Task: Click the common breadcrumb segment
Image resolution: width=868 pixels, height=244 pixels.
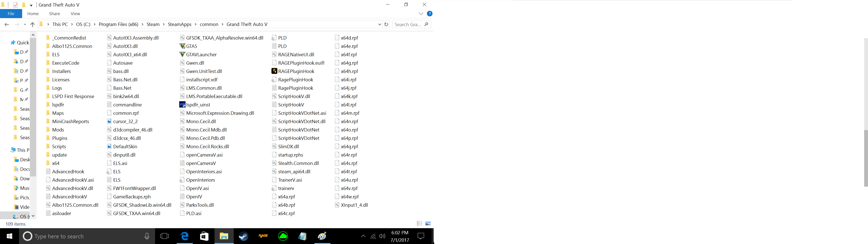Action: (x=209, y=24)
